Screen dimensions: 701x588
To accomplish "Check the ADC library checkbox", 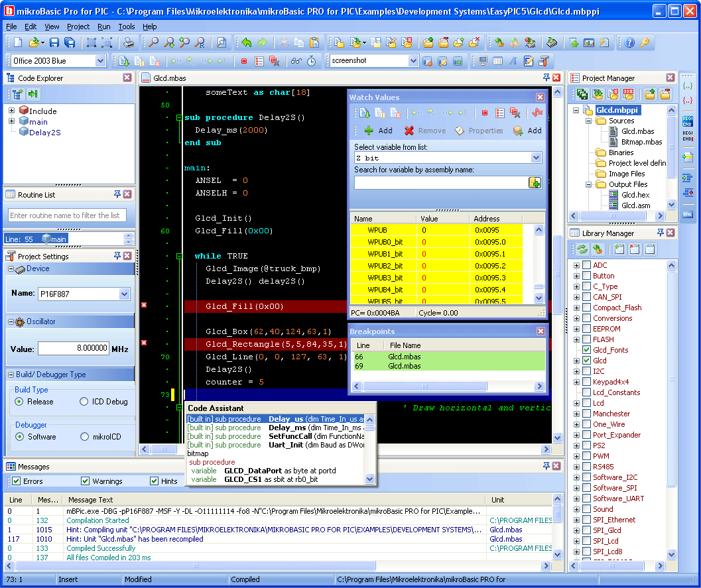I will pos(586,265).
